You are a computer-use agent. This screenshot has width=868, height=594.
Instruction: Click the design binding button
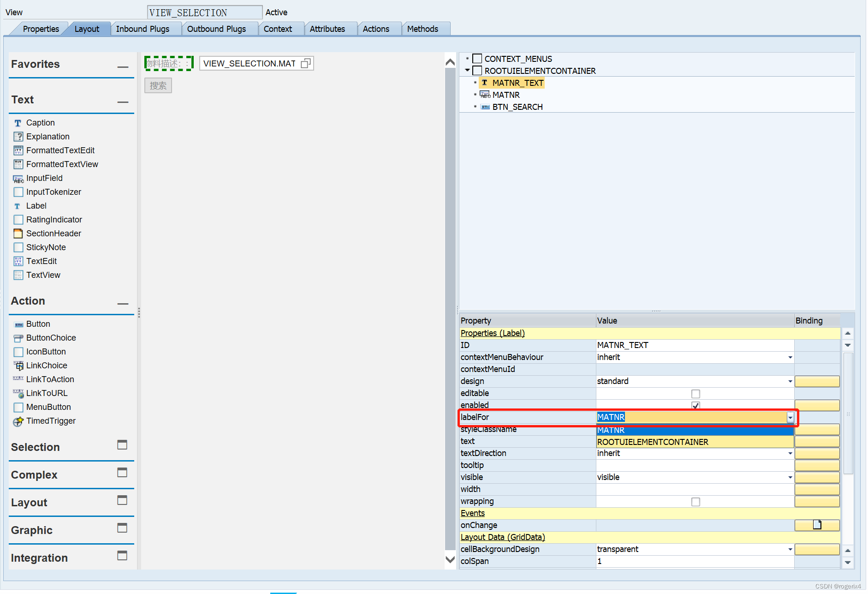(817, 381)
